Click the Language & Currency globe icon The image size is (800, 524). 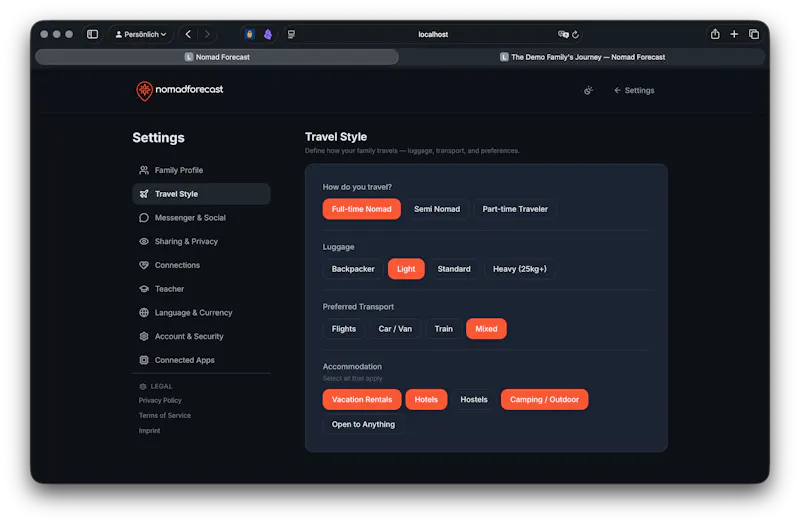click(x=144, y=313)
